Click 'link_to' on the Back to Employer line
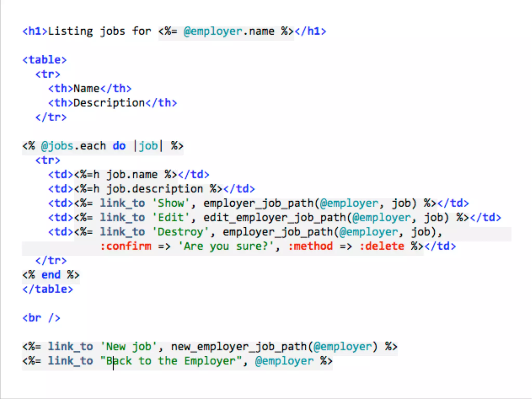The width and height of the screenshot is (532, 399). pos(70,361)
